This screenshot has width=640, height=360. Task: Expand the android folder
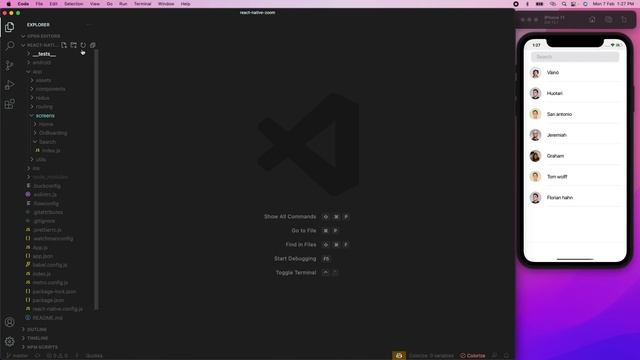(x=42, y=62)
